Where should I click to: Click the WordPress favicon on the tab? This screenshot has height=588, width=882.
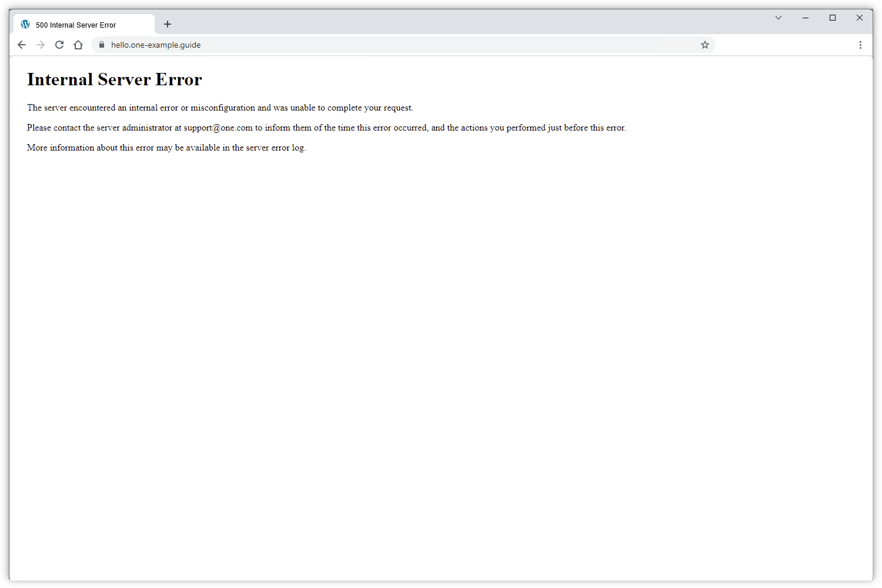tap(25, 24)
